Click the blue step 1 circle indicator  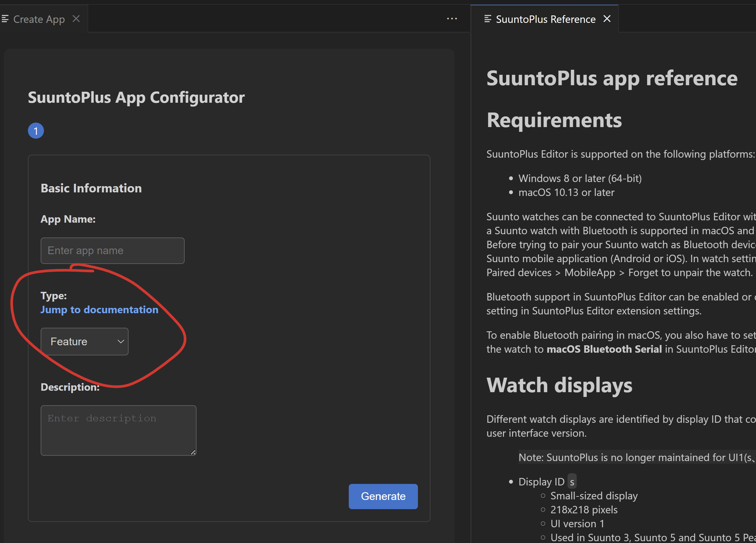(36, 131)
